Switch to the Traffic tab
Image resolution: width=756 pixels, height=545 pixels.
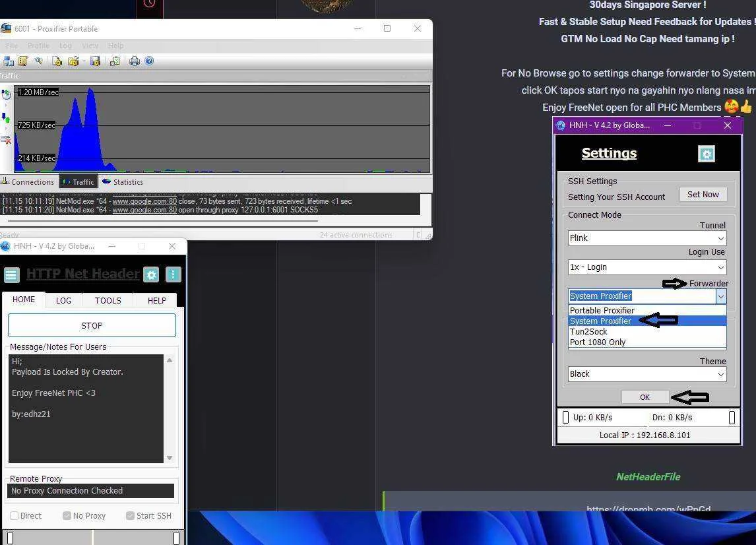point(79,182)
